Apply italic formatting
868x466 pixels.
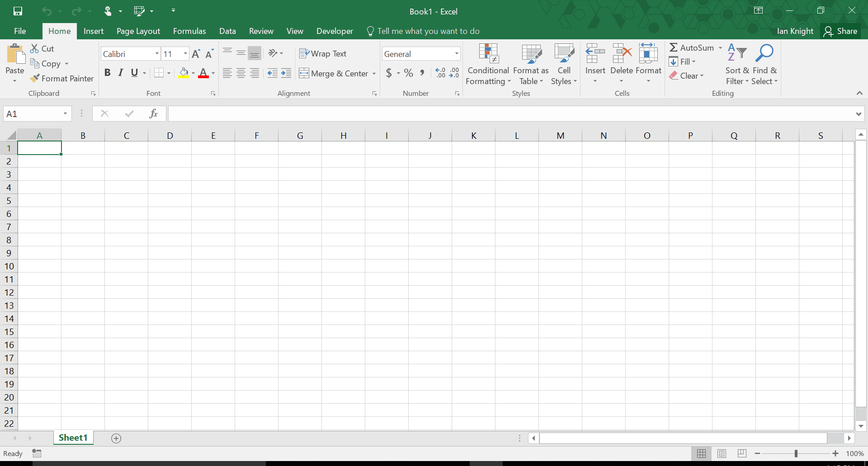click(120, 72)
